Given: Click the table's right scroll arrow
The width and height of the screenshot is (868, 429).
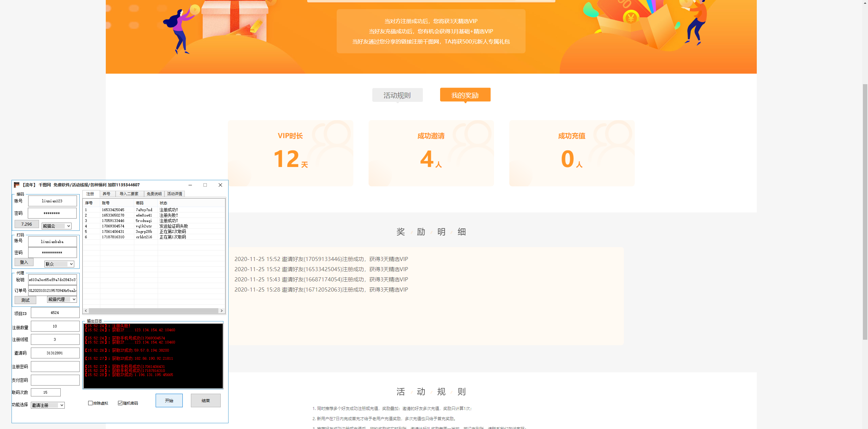Looking at the screenshot, I should 222,311.
